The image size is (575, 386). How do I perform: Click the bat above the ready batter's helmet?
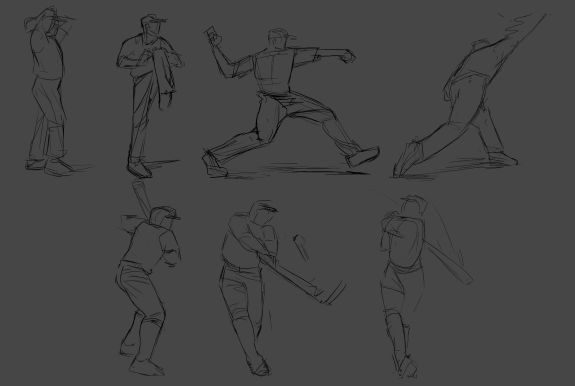coord(141,198)
